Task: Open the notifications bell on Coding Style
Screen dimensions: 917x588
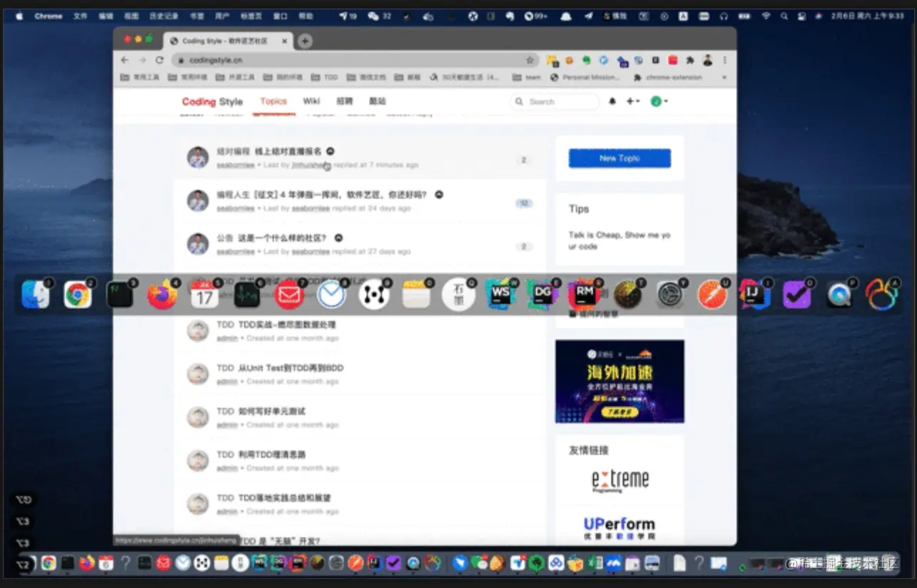Action: (x=612, y=102)
